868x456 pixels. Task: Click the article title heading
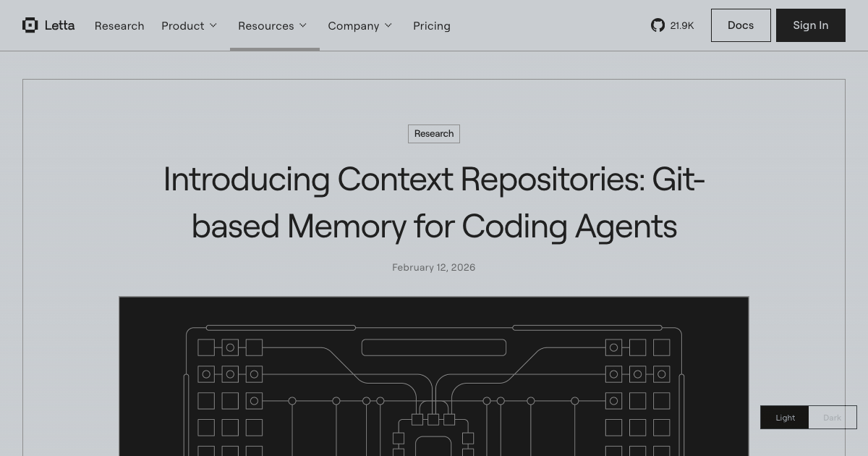tap(434, 203)
